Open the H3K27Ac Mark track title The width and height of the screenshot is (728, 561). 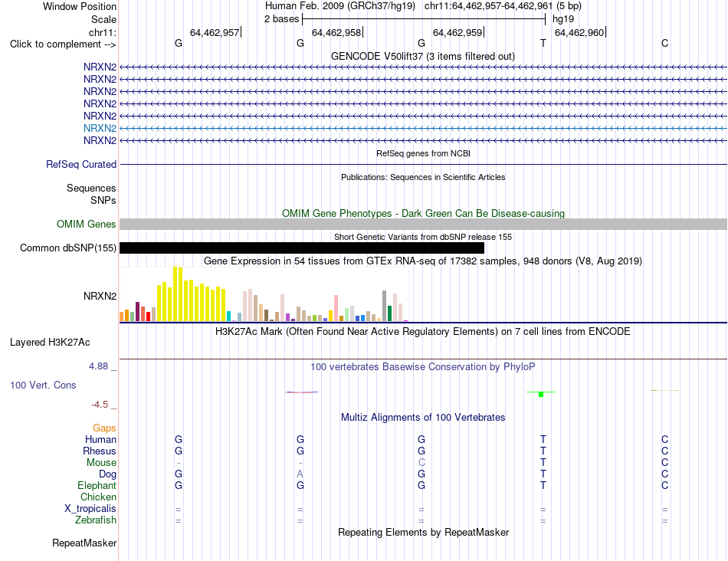pyautogui.click(x=423, y=332)
